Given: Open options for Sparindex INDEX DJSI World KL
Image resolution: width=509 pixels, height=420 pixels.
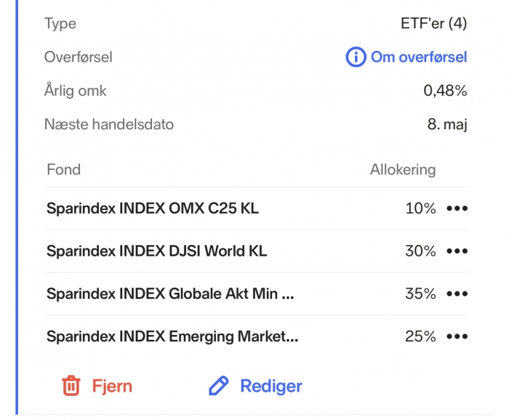Looking at the screenshot, I should pos(457,251).
